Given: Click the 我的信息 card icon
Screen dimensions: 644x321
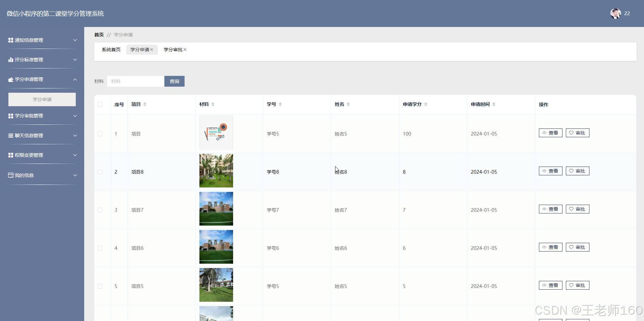Looking at the screenshot, I should [x=11, y=175].
